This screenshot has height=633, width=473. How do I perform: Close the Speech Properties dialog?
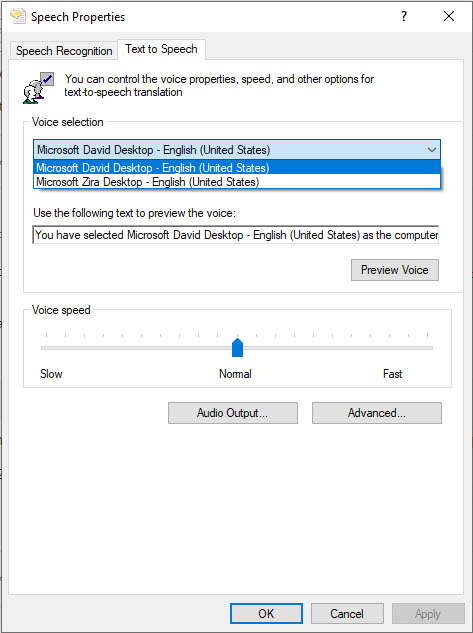[x=449, y=16]
